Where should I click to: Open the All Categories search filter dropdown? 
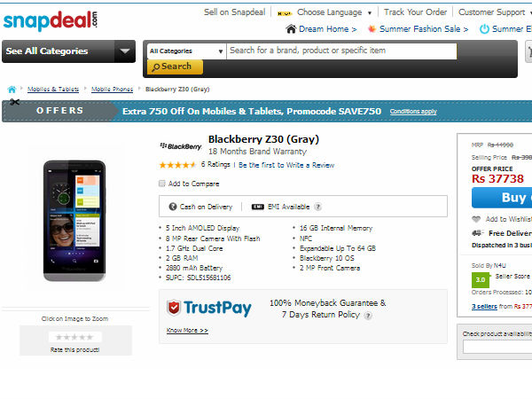pyautogui.click(x=186, y=51)
